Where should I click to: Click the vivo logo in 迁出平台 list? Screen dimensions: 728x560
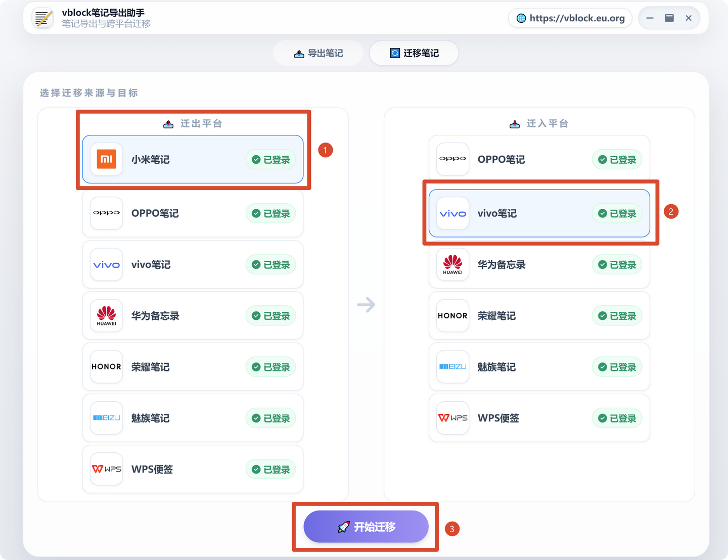[x=106, y=264]
